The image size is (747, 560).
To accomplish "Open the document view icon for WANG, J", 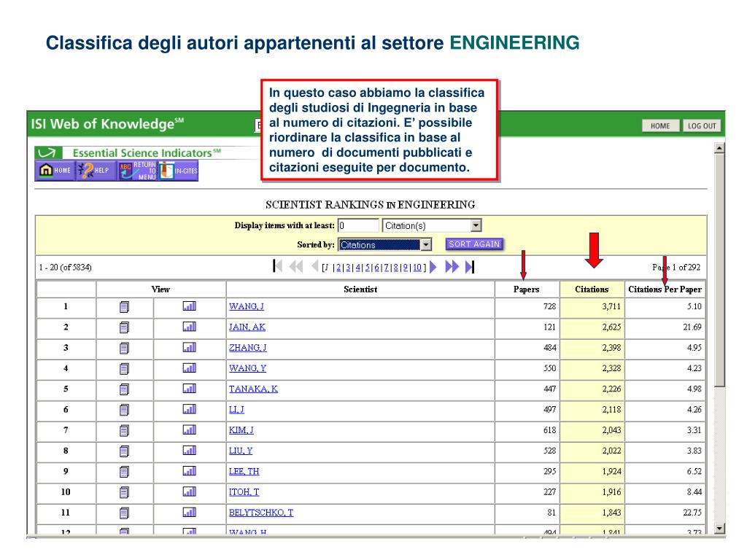I will click(x=124, y=307).
